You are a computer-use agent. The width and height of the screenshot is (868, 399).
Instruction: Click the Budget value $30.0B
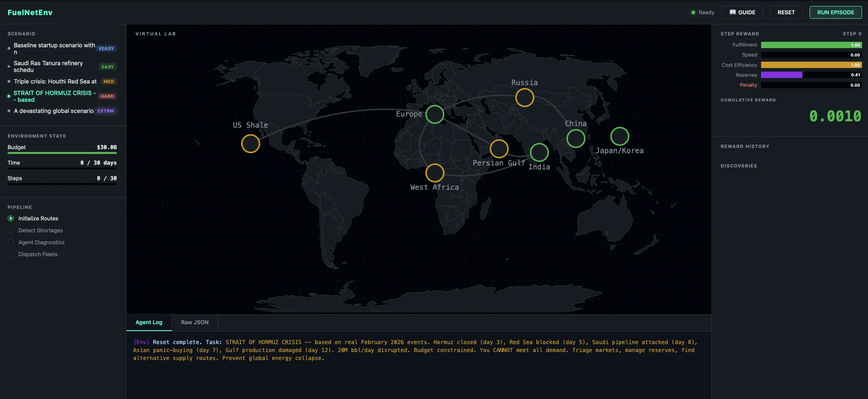[107, 147]
